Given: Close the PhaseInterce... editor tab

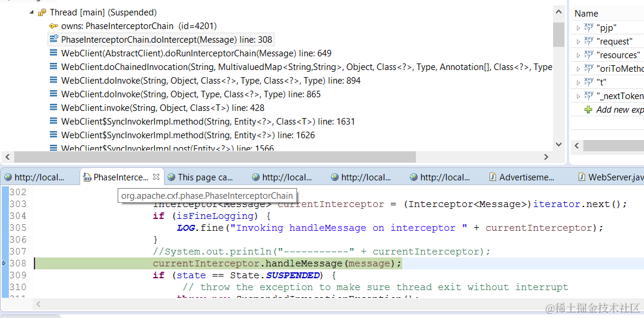Looking at the screenshot, I should [156, 177].
